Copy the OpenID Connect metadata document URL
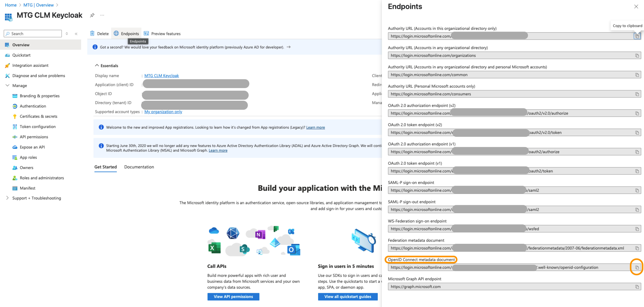The height and width of the screenshot is (307, 644). pyautogui.click(x=637, y=267)
